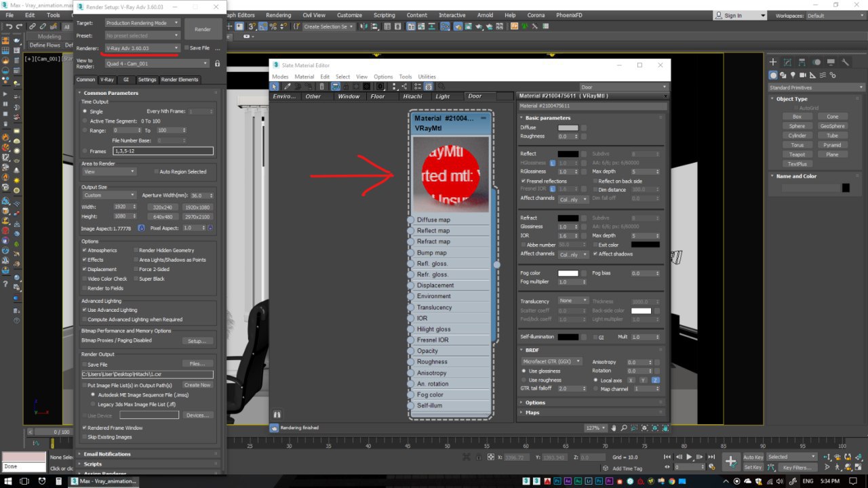Click the Key Filters... button
The width and height of the screenshot is (868, 488).
pyautogui.click(x=797, y=468)
